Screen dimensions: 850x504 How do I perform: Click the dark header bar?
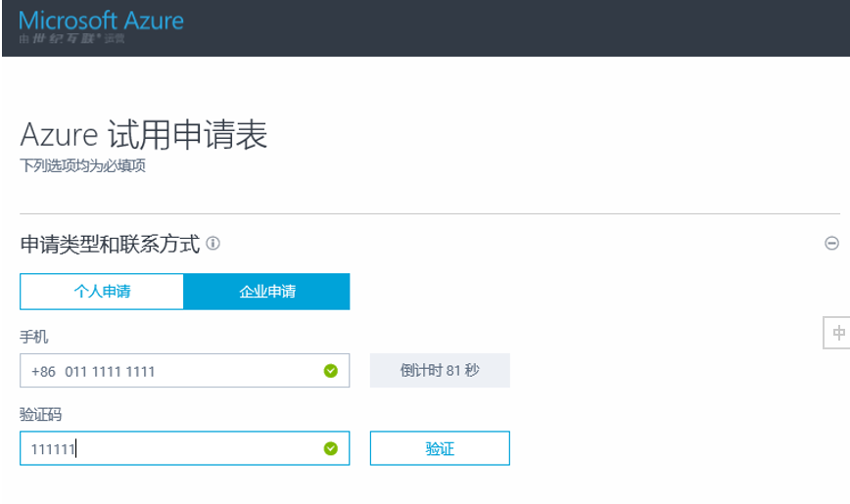point(490,27)
